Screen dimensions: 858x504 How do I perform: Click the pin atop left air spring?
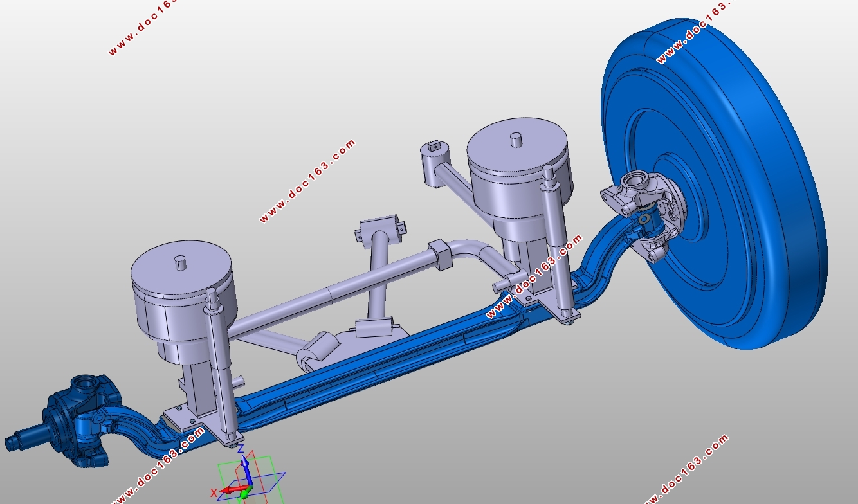point(181,262)
